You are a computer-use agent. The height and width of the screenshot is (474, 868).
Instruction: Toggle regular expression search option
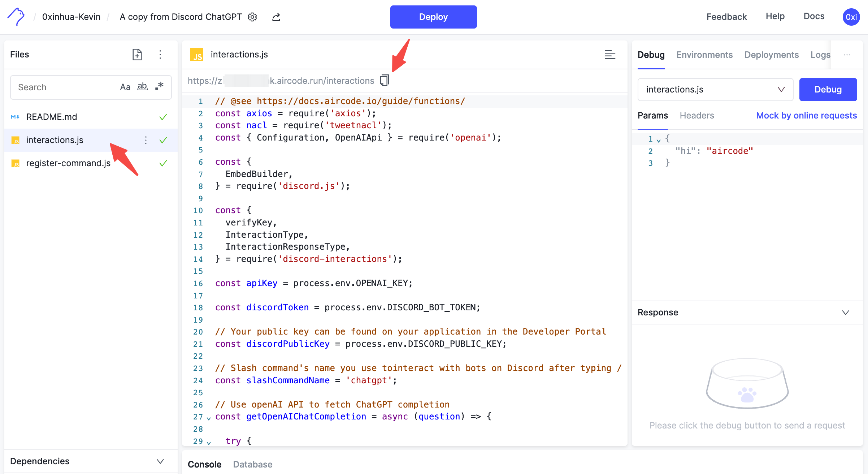(159, 86)
